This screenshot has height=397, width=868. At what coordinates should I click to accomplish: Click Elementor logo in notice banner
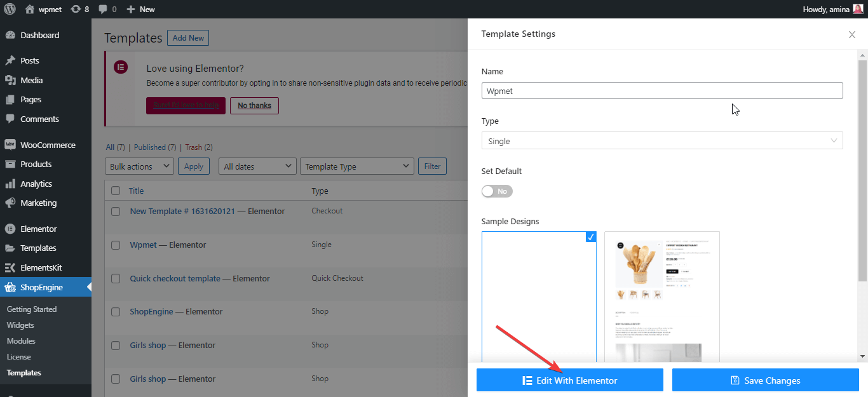click(120, 67)
